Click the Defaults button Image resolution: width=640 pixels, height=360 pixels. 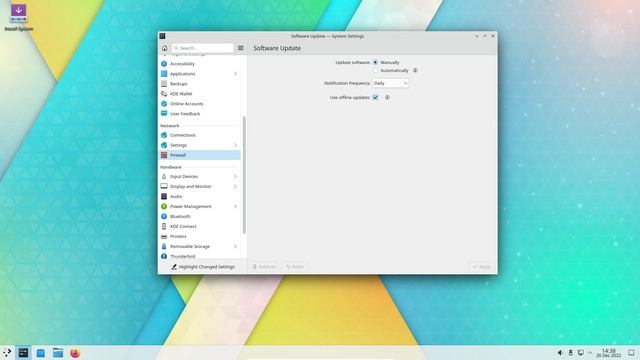(264, 267)
